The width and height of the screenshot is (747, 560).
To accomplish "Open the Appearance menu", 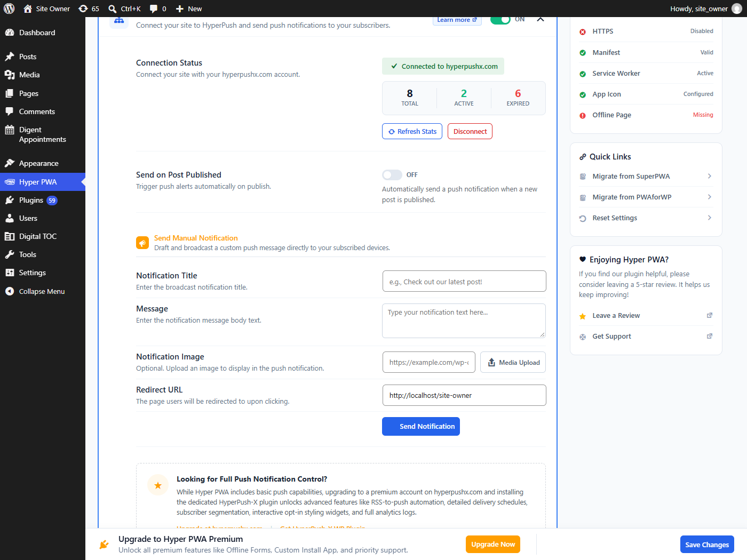I will [x=43, y=163].
